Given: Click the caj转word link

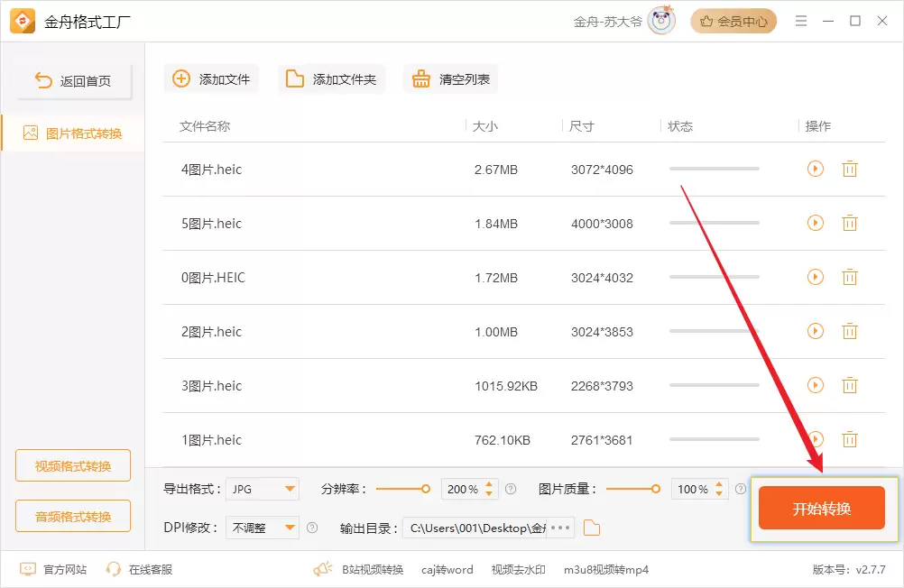Looking at the screenshot, I should coord(447,570).
